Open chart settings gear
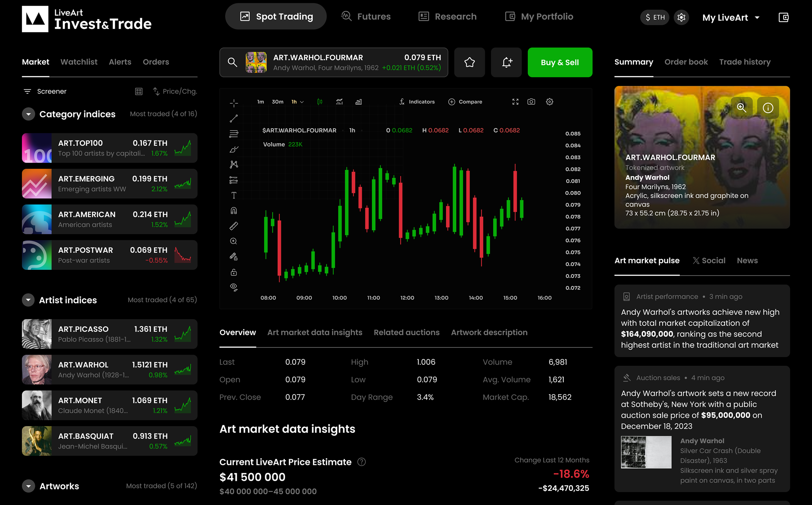Viewport: 812px width, 505px height. tap(550, 102)
